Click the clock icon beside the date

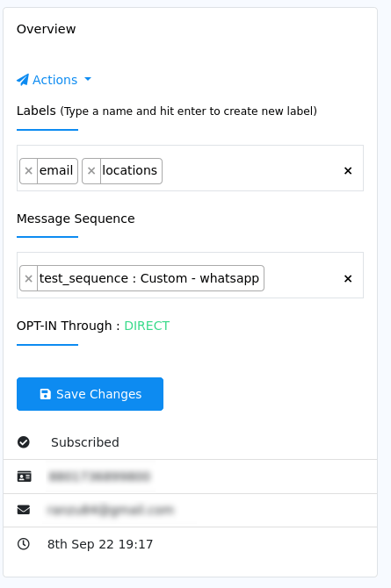(24, 544)
